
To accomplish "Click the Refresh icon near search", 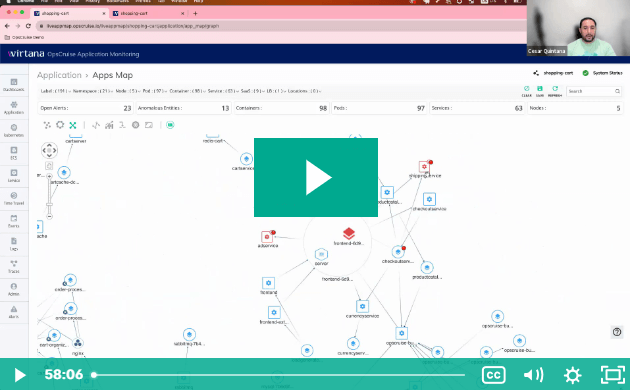I will pyautogui.click(x=555, y=91).
